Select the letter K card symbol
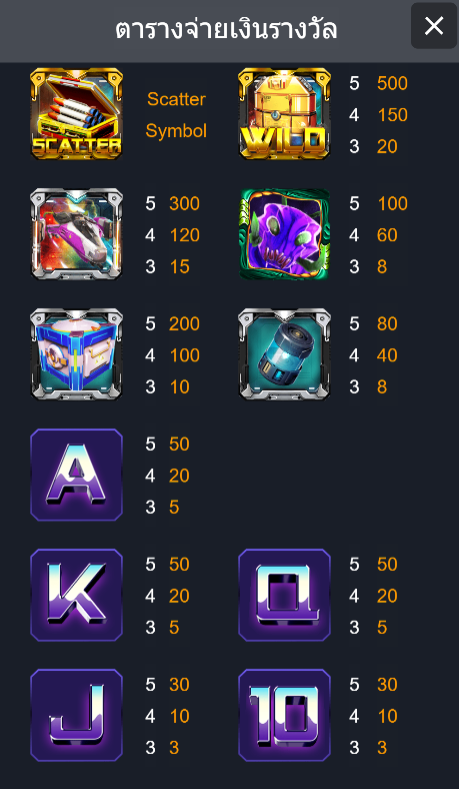 coord(76,595)
